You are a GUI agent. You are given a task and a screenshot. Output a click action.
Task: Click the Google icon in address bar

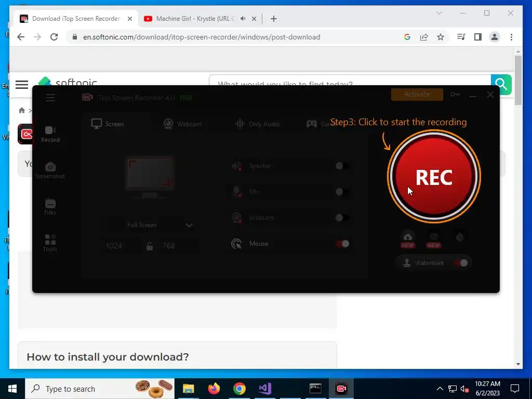tap(407, 37)
